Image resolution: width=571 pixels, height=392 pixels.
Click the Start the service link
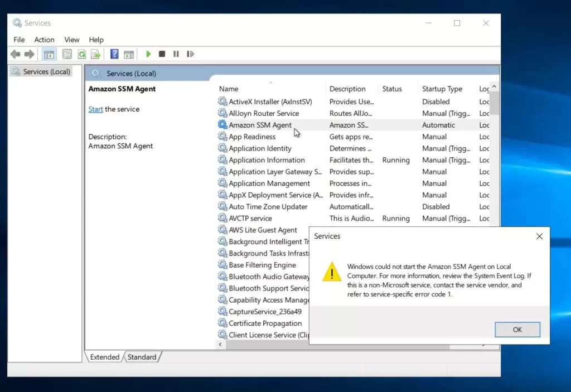click(x=95, y=109)
